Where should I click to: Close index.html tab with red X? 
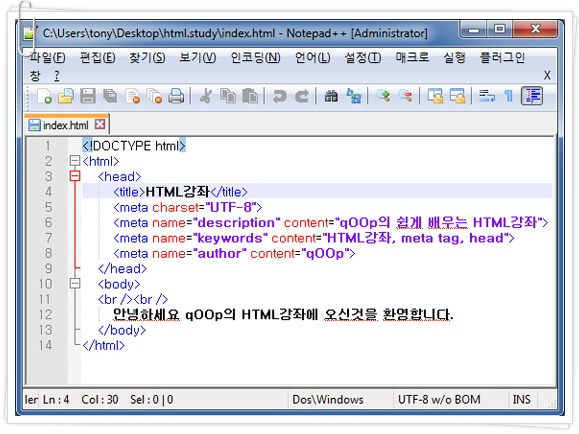tap(100, 124)
